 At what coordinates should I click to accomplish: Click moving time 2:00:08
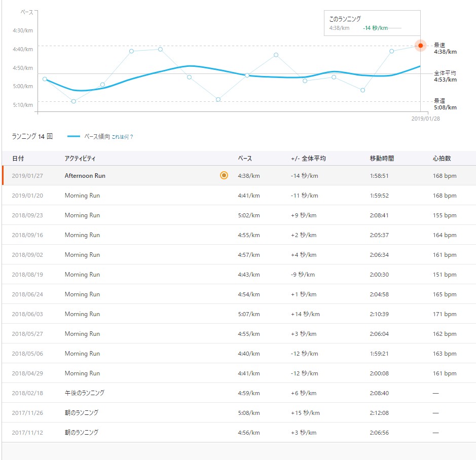tap(379, 373)
